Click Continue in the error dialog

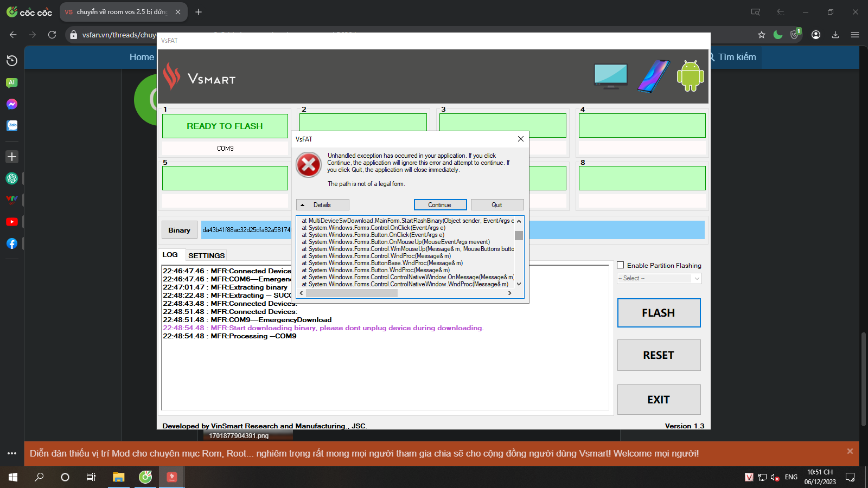(440, 205)
